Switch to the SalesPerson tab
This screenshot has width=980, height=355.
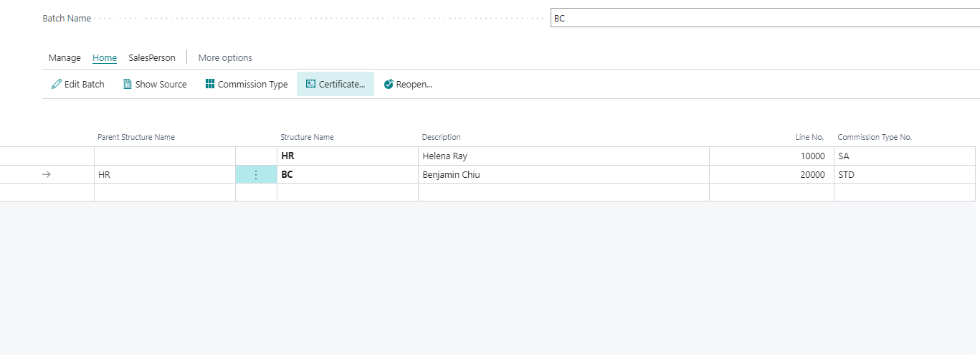152,58
